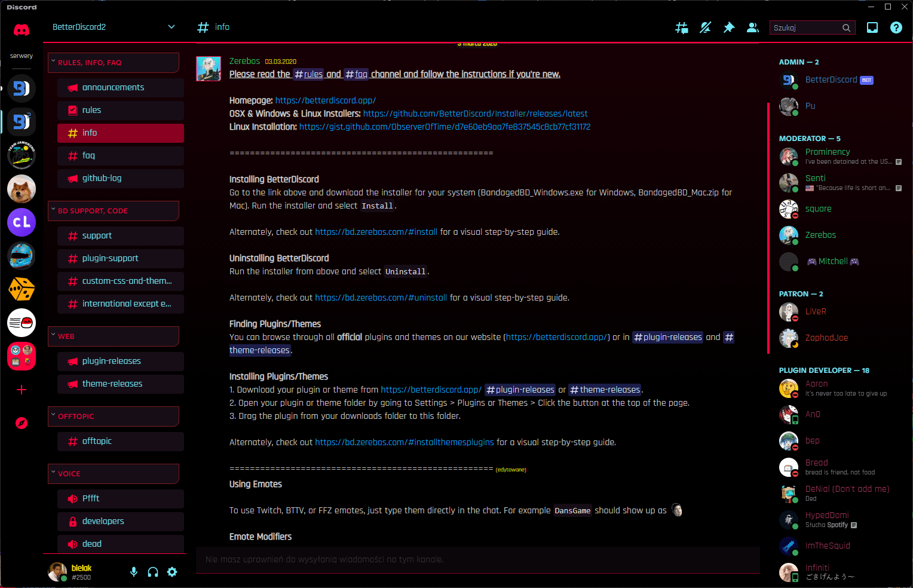Open the explore servers compass icon
913x588 pixels.
tap(22, 423)
